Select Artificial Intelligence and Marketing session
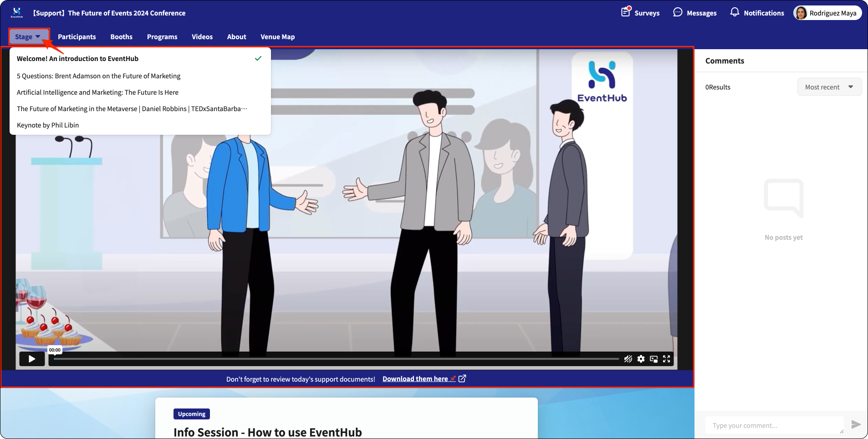 point(140,92)
